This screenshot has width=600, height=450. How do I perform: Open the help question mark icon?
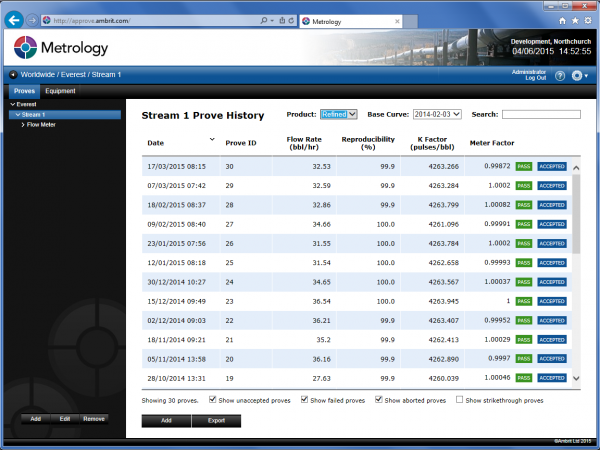(x=560, y=76)
